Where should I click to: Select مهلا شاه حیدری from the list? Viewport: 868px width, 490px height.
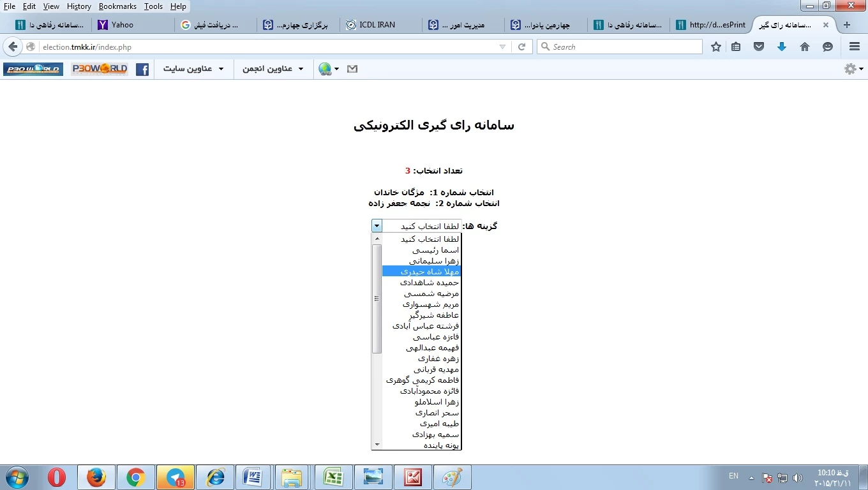point(421,272)
